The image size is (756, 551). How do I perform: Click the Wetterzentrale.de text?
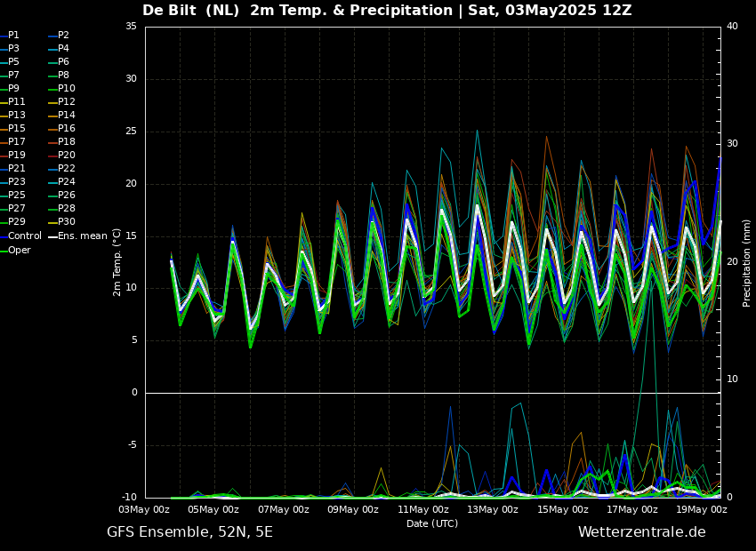click(x=641, y=532)
